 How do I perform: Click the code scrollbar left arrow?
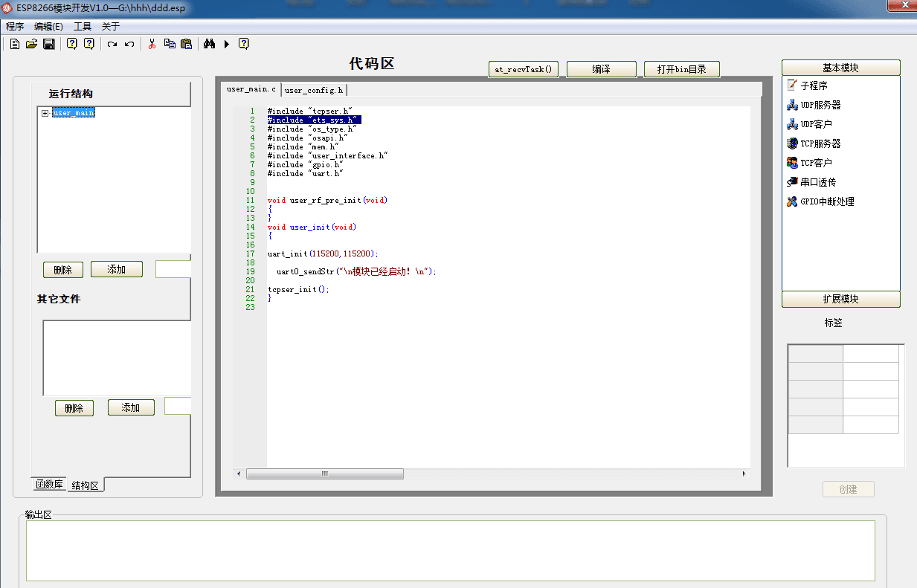coord(239,474)
